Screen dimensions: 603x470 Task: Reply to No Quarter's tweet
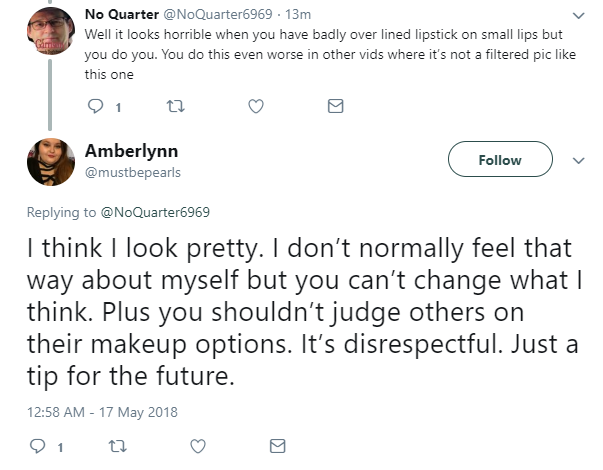pyautogui.click(x=95, y=106)
